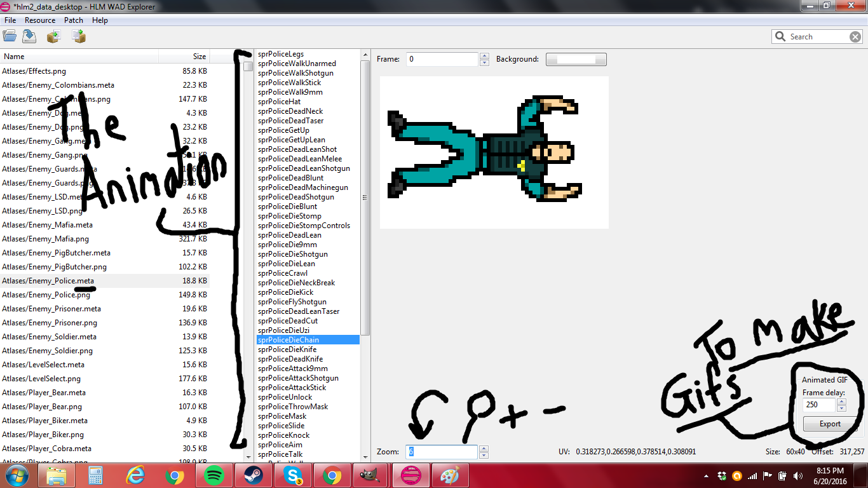868x488 pixels.
Task: Open the Resource menu
Action: coord(40,20)
